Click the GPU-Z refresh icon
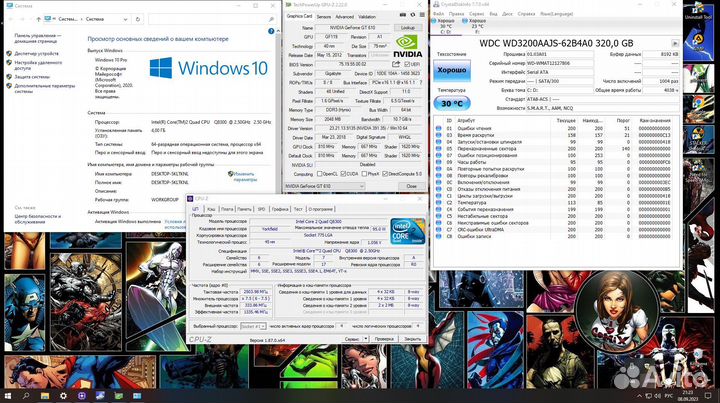 (x=412, y=15)
